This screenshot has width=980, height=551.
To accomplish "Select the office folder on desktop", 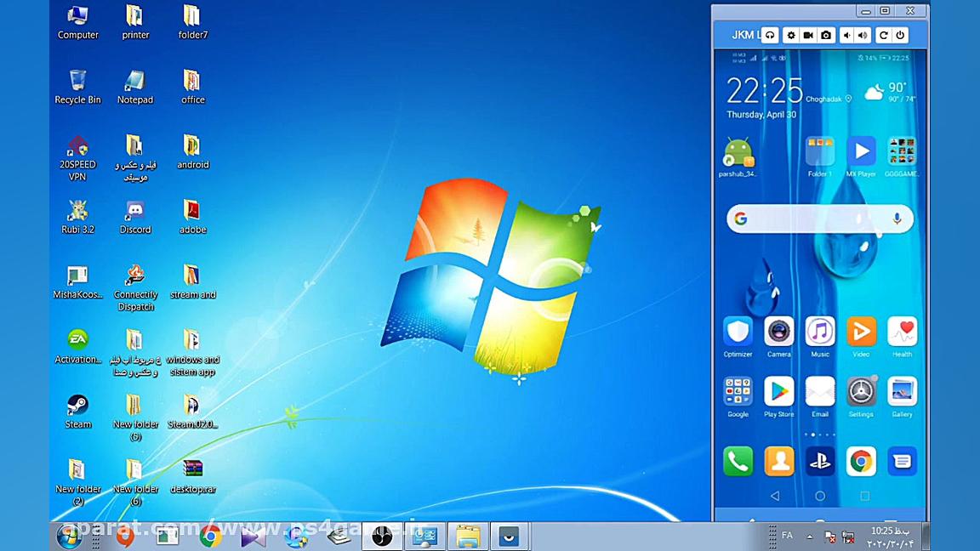I will (192, 87).
